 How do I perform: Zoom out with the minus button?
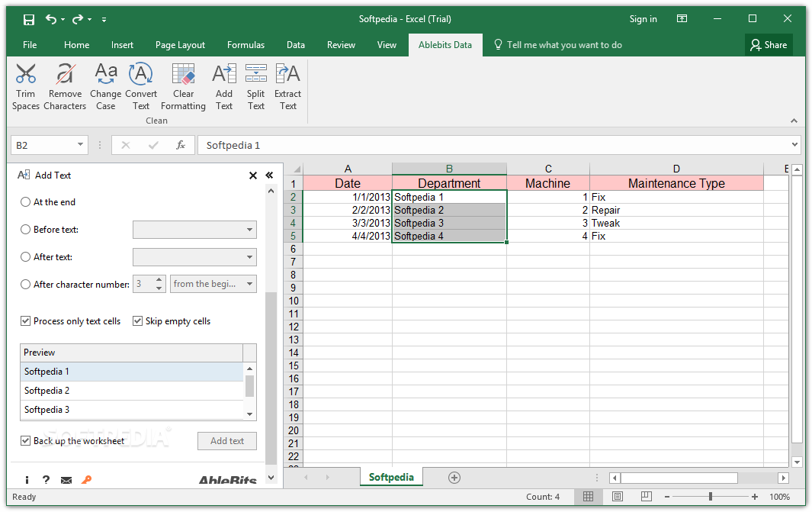[667, 497]
